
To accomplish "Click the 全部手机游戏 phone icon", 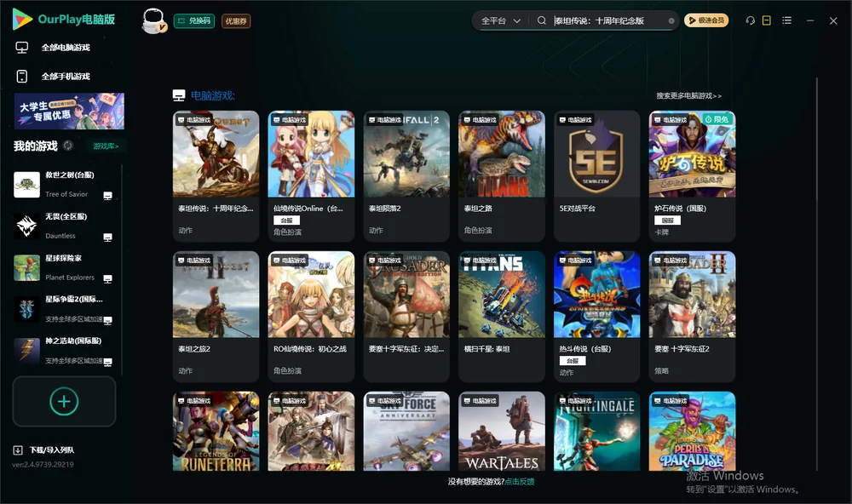I will pyautogui.click(x=22, y=77).
